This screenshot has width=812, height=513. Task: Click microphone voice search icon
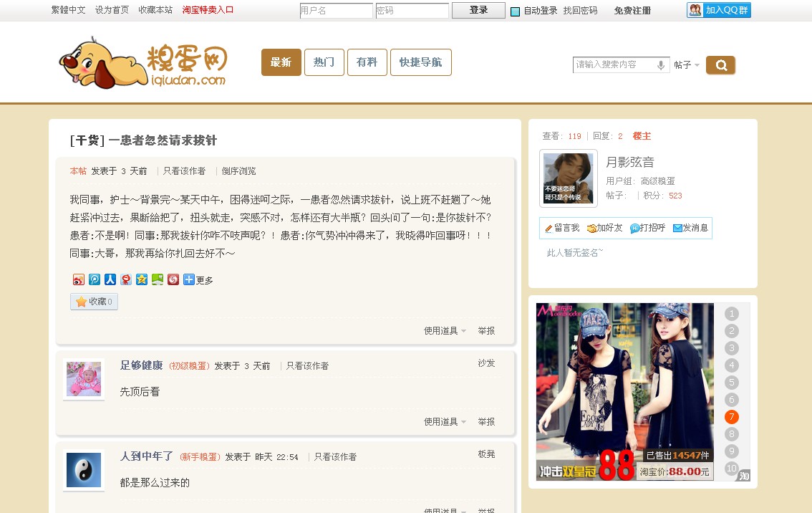661,64
